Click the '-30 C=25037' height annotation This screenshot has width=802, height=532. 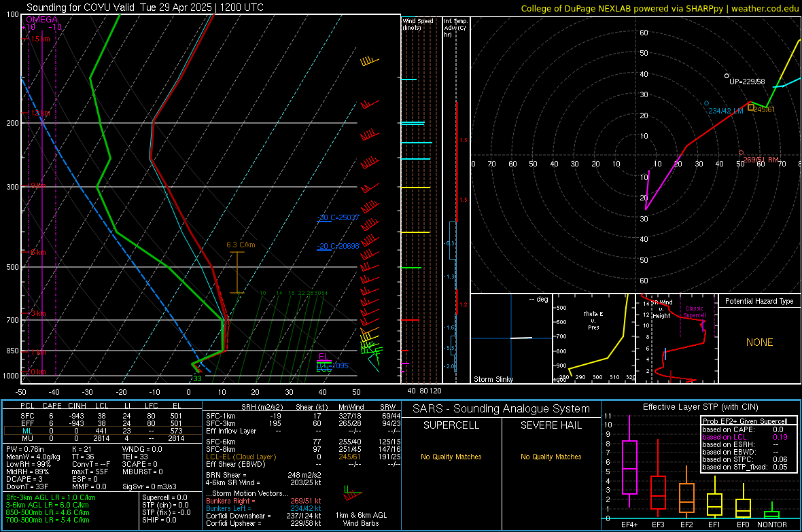[x=338, y=217]
